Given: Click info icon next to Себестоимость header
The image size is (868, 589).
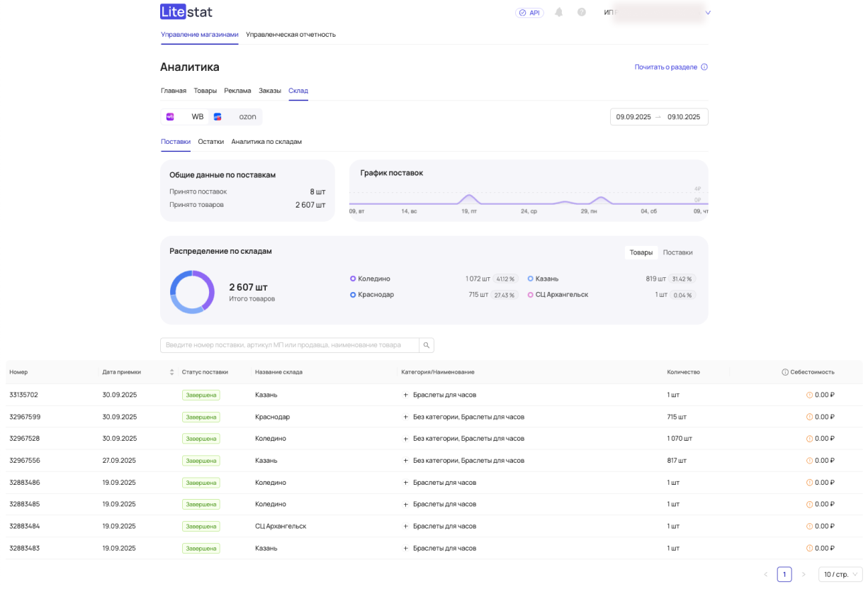Looking at the screenshot, I should [785, 372].
